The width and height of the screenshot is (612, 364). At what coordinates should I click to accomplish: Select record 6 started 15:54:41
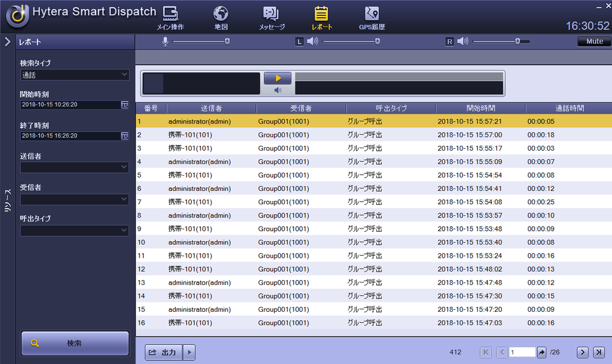[x=374, y=188]
